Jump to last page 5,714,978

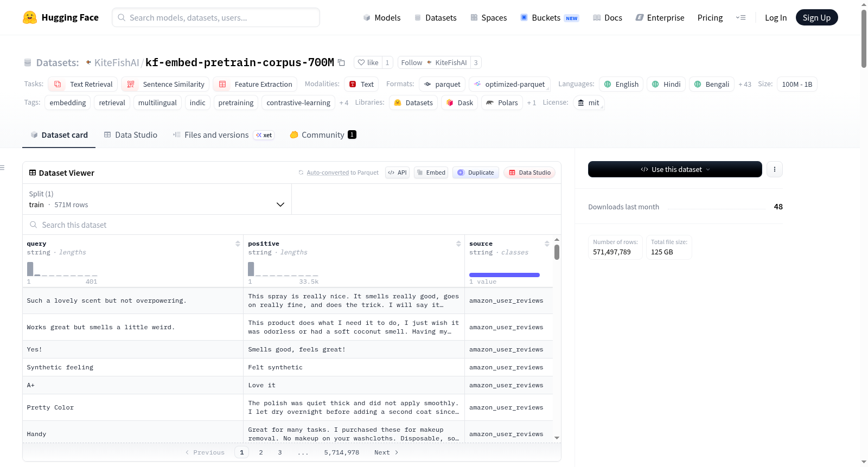click(342, 452)
